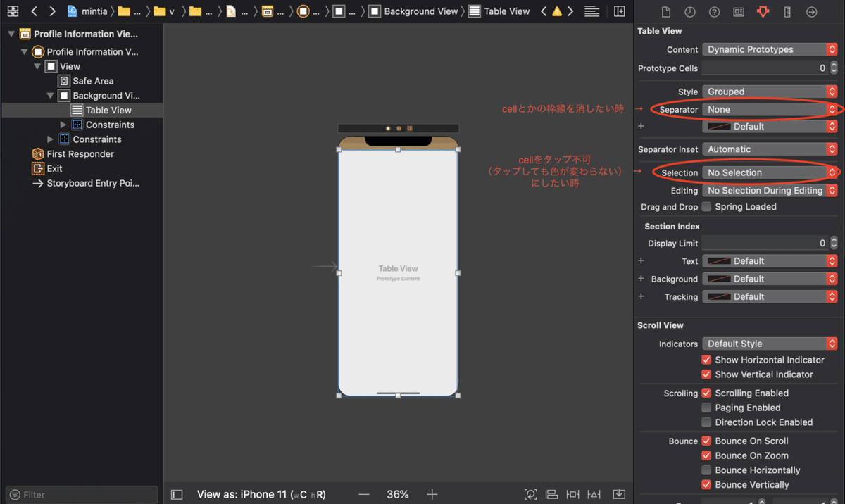
Task: Disable Show Vertical Indicator
Action: coord(706,374)
